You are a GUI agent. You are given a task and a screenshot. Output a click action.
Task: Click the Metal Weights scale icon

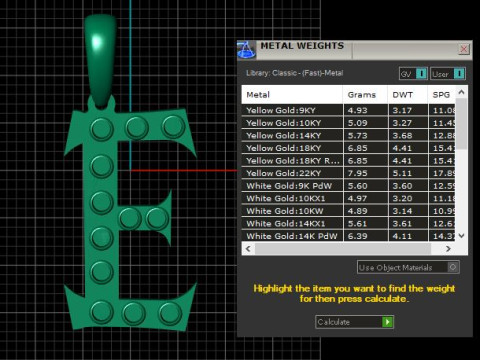click(247, 50)
